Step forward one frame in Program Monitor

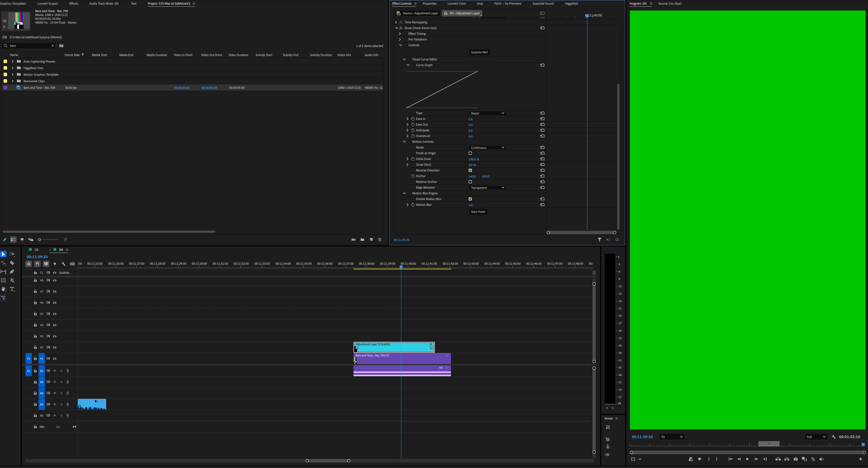point(756,459)
